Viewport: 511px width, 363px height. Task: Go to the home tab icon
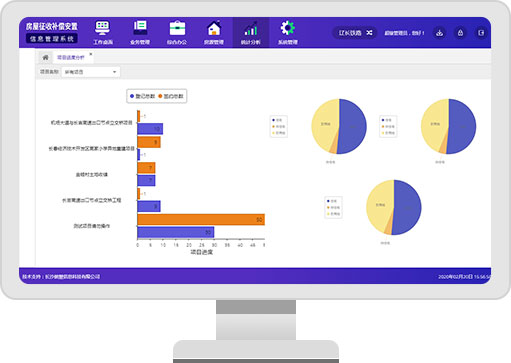[45, 57]
